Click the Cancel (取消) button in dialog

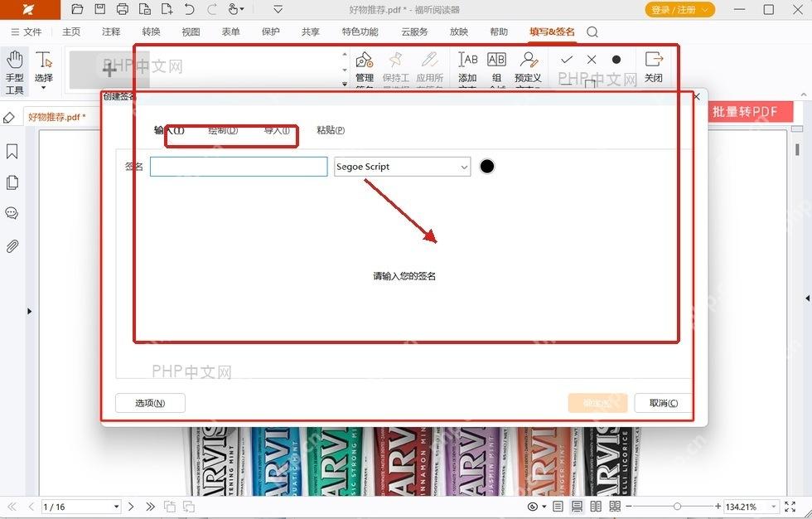(664, 403)
